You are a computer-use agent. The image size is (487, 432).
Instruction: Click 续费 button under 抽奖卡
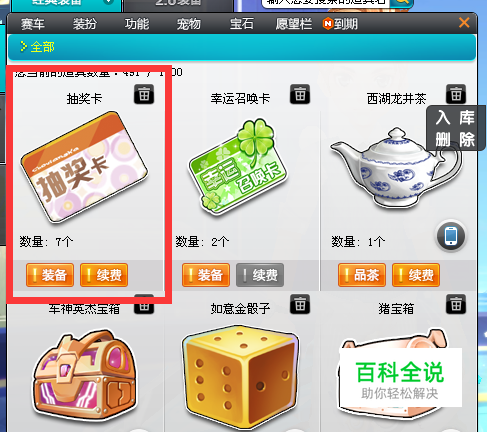click(104, 275)
